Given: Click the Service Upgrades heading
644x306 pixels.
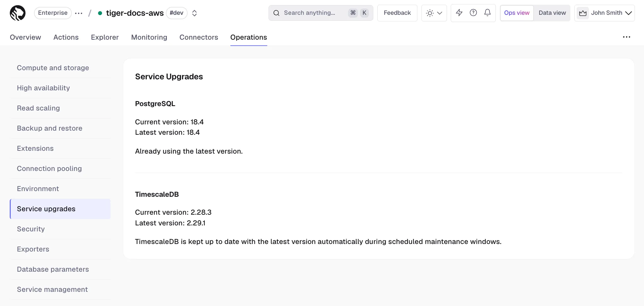Looking at the screenshot, I should 169,76.
